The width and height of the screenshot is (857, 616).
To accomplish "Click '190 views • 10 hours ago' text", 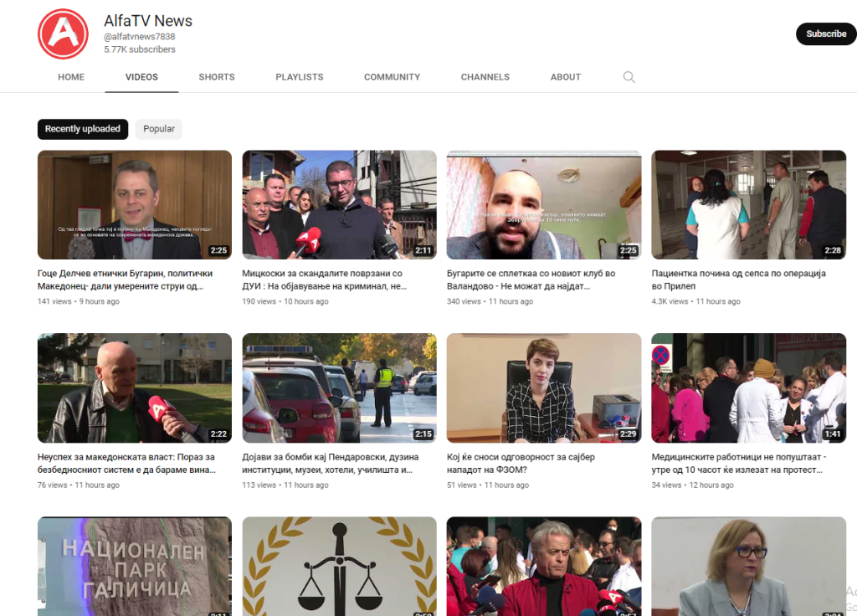I will pos(285,301).
